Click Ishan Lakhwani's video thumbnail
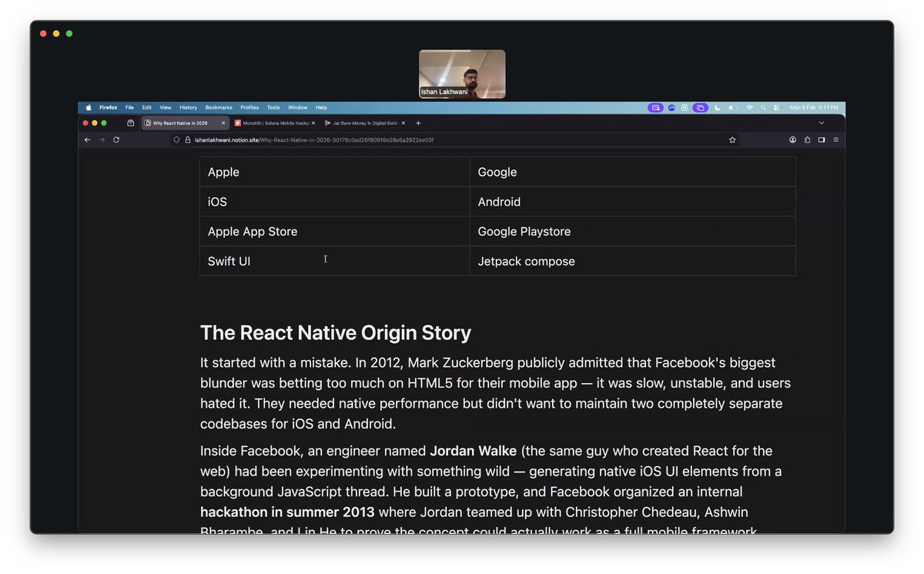Image resolution: width=924 pixels, height=574 pixels. (462, 74)
